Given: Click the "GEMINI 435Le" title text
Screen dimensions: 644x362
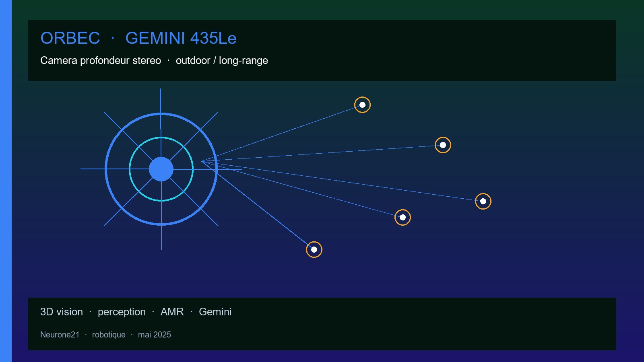Looking at the screenshot, I should (181, 38).
